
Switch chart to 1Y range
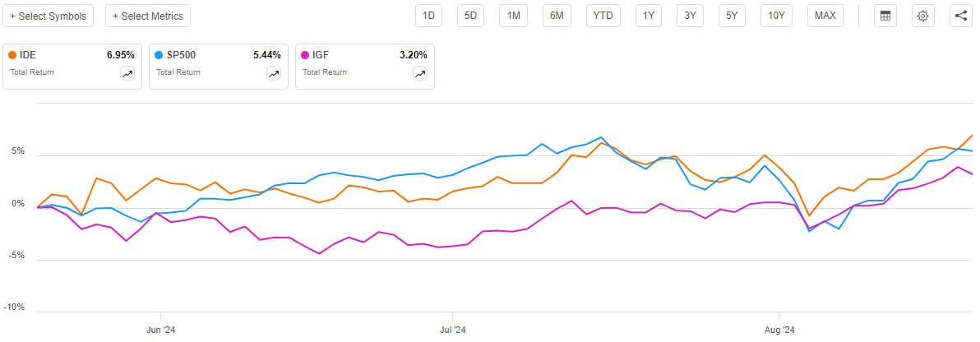649,16
